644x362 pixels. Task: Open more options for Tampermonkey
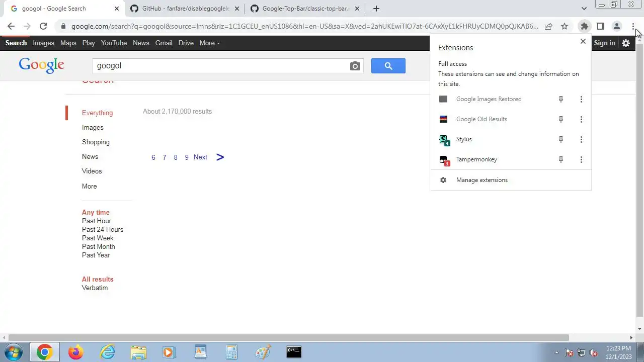pyautogui.click(x=581, y=159)
